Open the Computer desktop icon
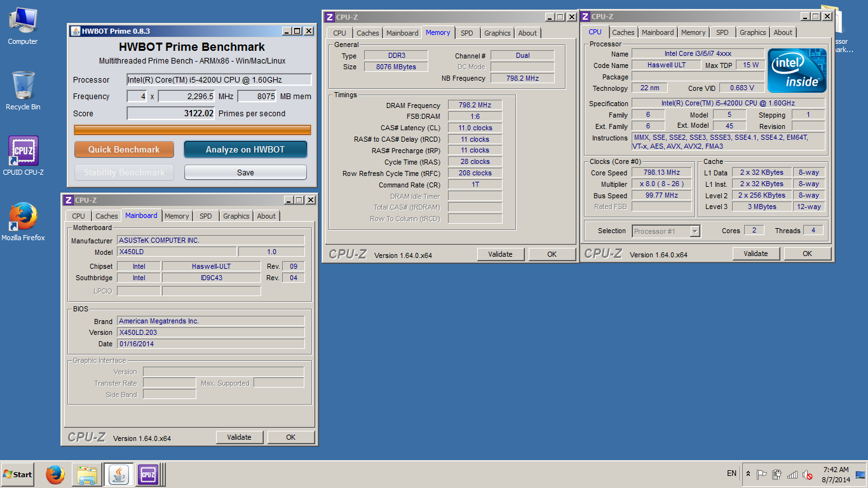The width and height of the screenshot is (868, 488). [x=23, y=25]
